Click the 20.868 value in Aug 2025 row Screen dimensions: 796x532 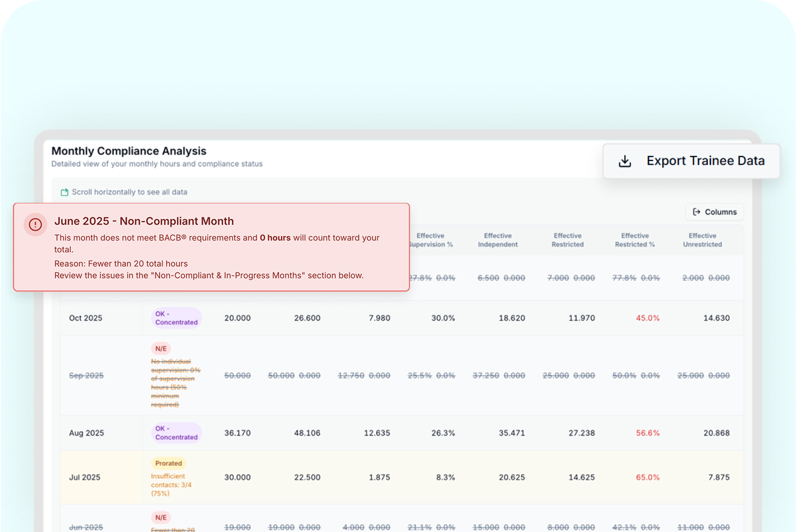(716, 433)
